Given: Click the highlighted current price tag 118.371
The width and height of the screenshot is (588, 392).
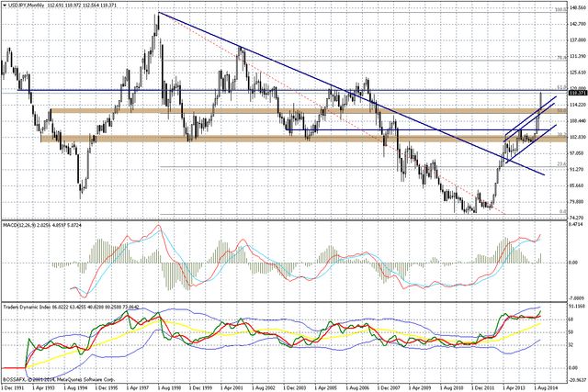Looking at the screenshot, I should (x=577, y=93).
